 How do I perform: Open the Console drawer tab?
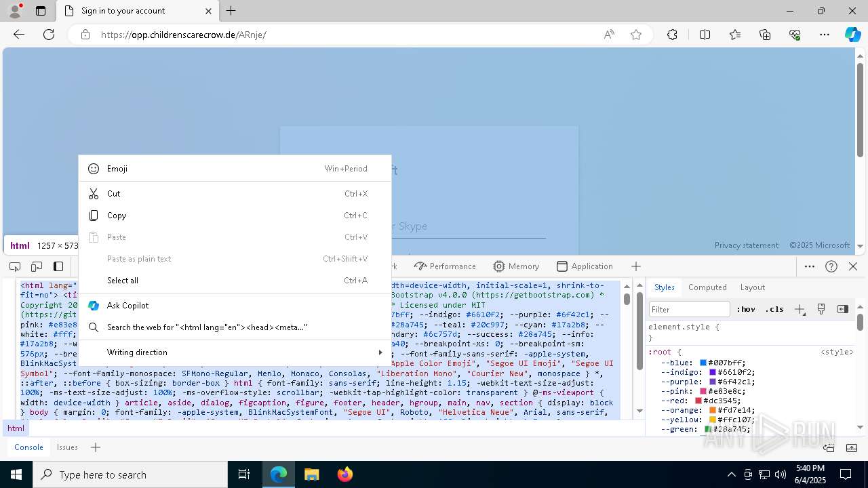point(28,447)
